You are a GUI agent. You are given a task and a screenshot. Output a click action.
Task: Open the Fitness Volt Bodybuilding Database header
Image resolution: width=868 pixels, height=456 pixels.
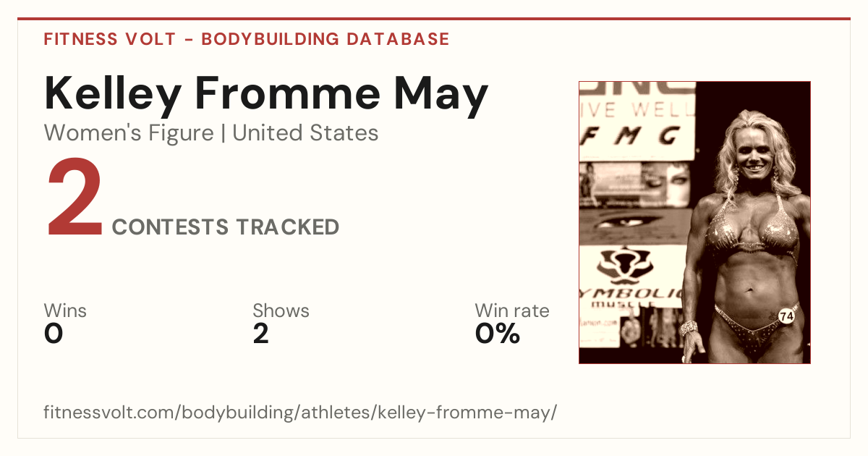(x=247, y=39)
